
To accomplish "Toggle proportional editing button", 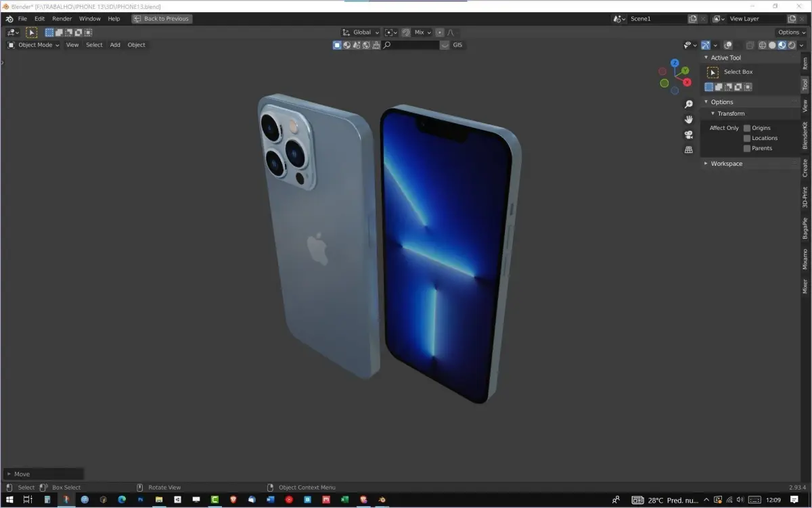I will (x=440, y=32).
